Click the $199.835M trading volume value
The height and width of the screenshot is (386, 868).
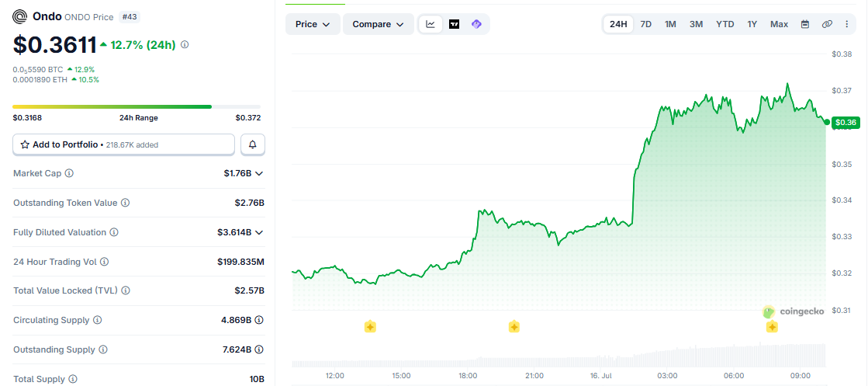[240, 262]
